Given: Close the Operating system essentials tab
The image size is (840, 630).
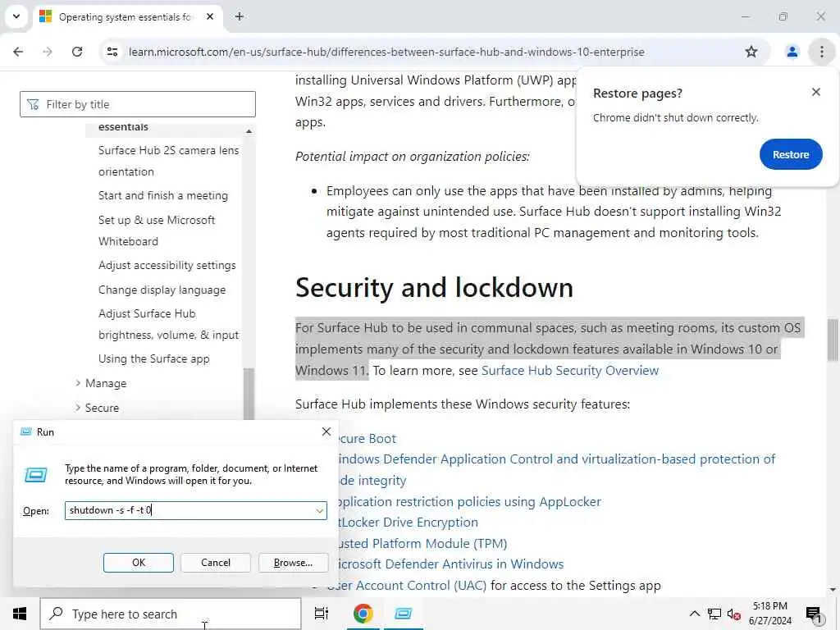Looking at the screenshot, I should (210, 16).
